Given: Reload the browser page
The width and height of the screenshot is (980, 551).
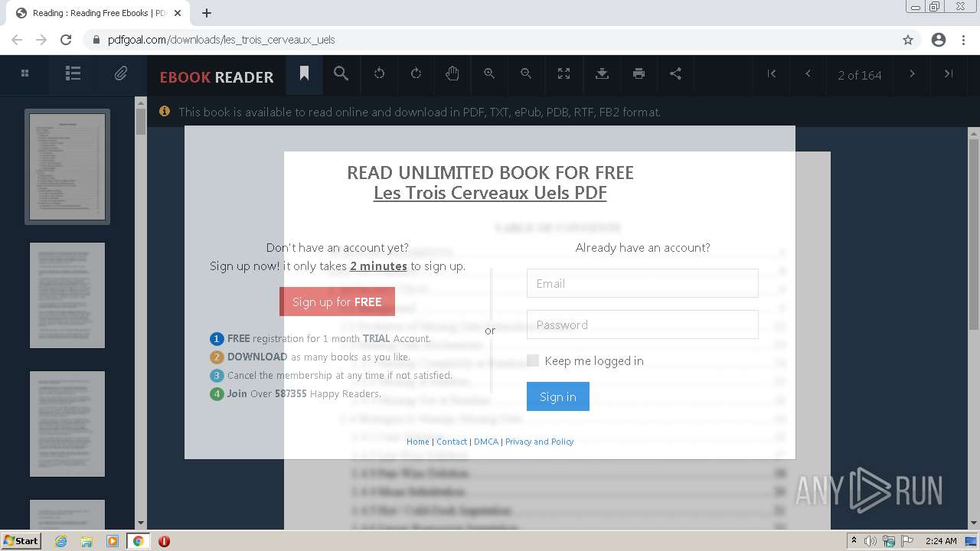Looking at the screenshot, I should pos(66,40).
